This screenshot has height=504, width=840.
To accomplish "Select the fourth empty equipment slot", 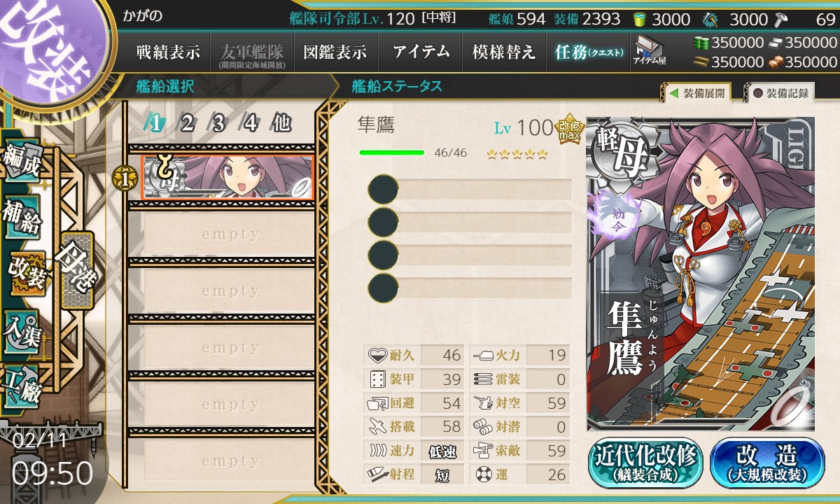I will click(x=470, y=286).
